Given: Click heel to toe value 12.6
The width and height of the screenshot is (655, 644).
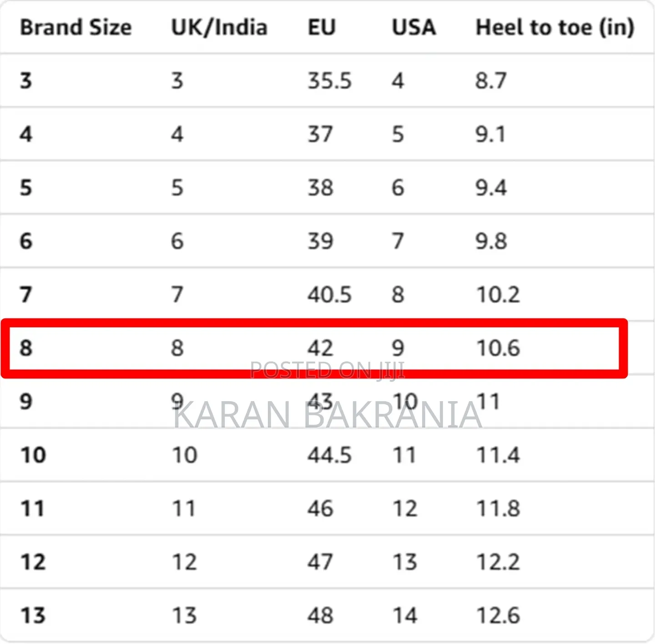Looking at the screenshot, I should click(498, 615).
